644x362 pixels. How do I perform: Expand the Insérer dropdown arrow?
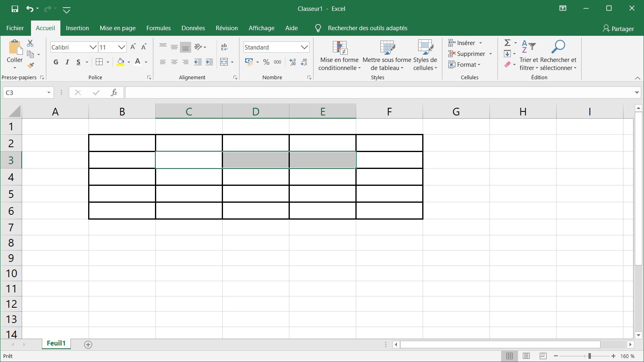[x=481, y=43]
